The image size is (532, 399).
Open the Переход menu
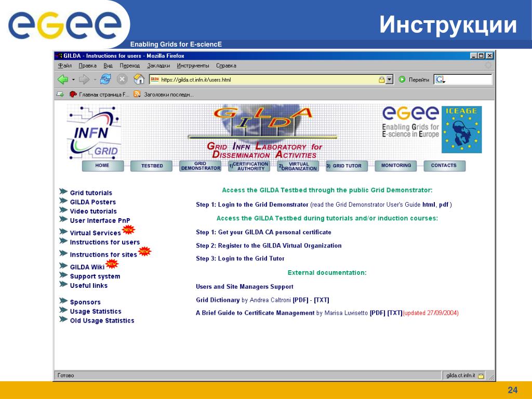[x=129, y=65]
